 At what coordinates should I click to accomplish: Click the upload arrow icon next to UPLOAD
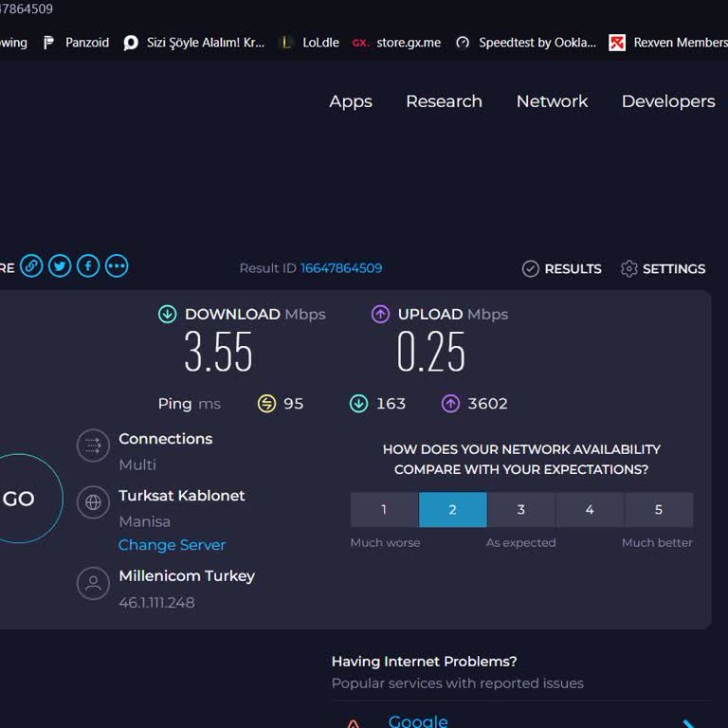(380, 314)
